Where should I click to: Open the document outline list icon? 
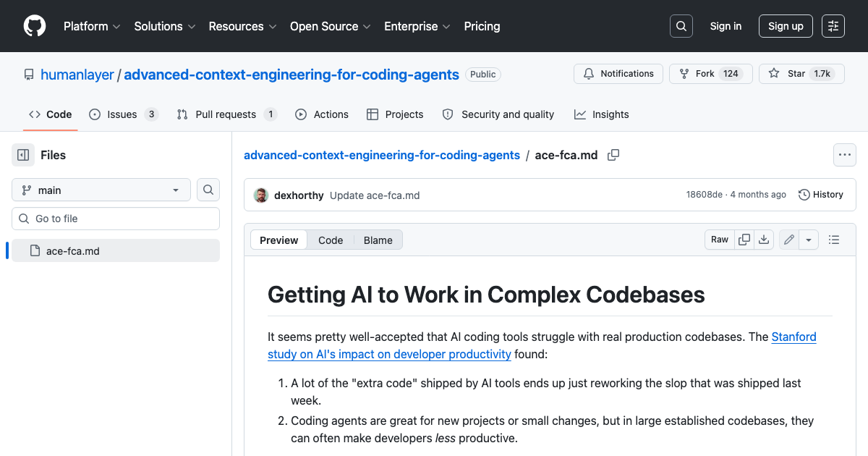click(833, 240)
